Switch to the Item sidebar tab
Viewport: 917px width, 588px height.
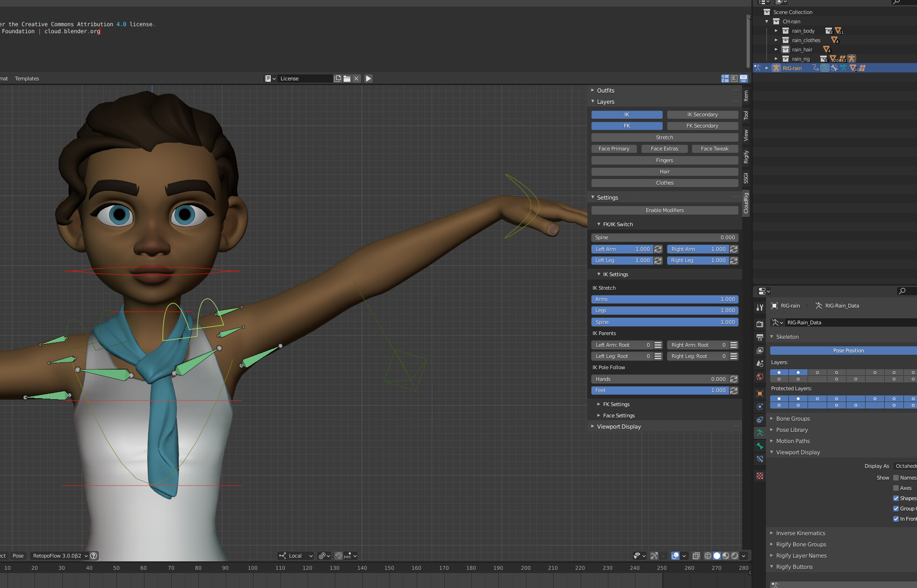pyautogui.click(x=746, y=96)
